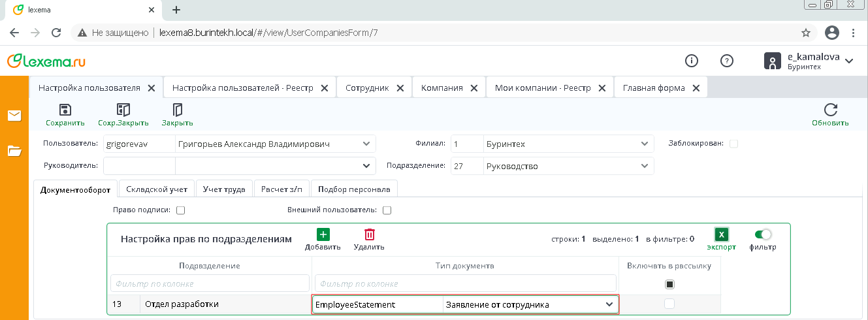
Task: Click the Обновить refresh icon
Action: pyautogui.click(x=830, y=110)
